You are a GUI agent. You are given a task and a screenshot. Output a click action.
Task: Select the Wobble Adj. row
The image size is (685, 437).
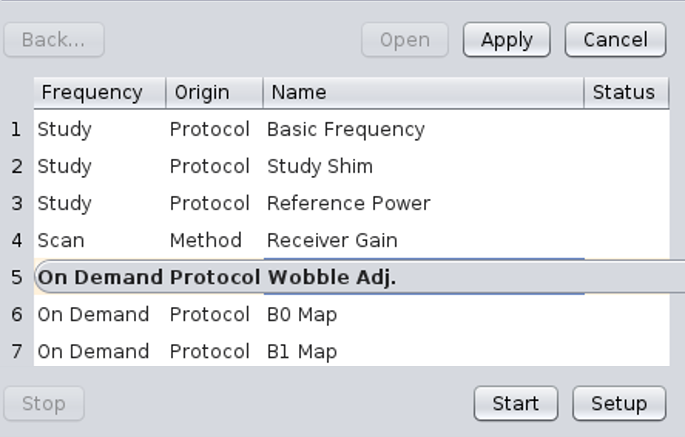332,278
